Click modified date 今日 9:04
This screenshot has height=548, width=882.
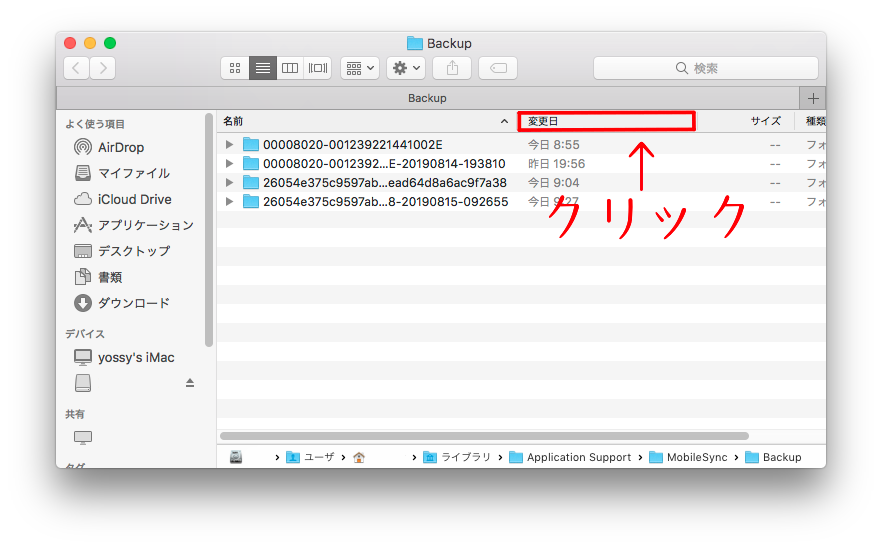(x=554, y=183)
